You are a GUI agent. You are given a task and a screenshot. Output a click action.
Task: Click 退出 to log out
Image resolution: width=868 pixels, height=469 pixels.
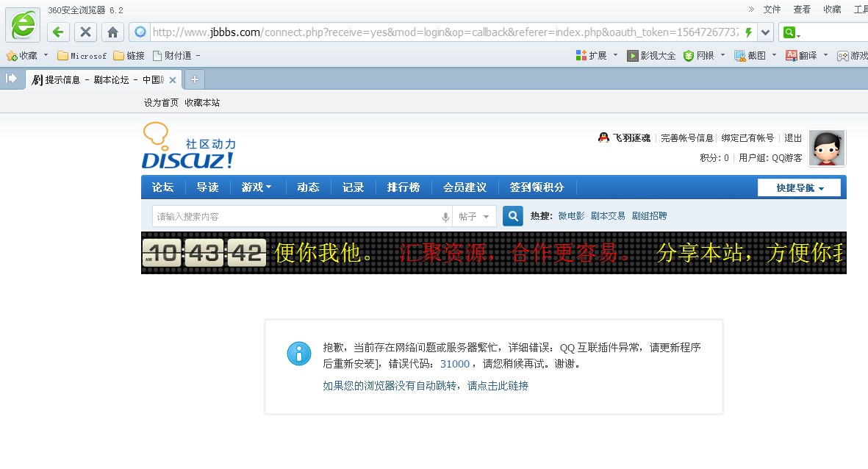pyautogui.click(x=793, y=138)
